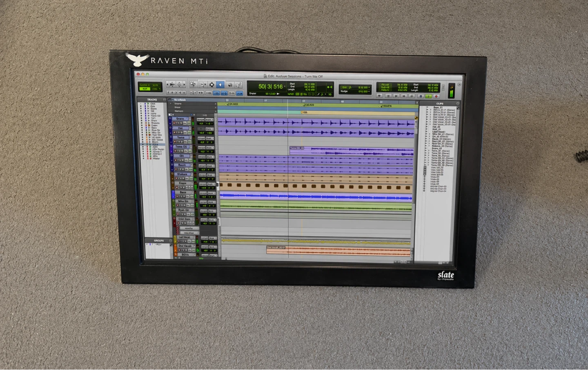Select the Trim tool
Viewport: 588px width, 370px height.
click(203, 85)
